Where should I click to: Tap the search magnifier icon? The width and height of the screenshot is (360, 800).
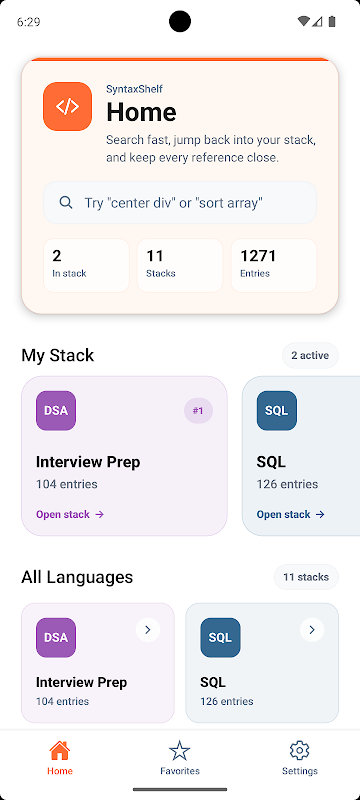click(x=66, y=203)
